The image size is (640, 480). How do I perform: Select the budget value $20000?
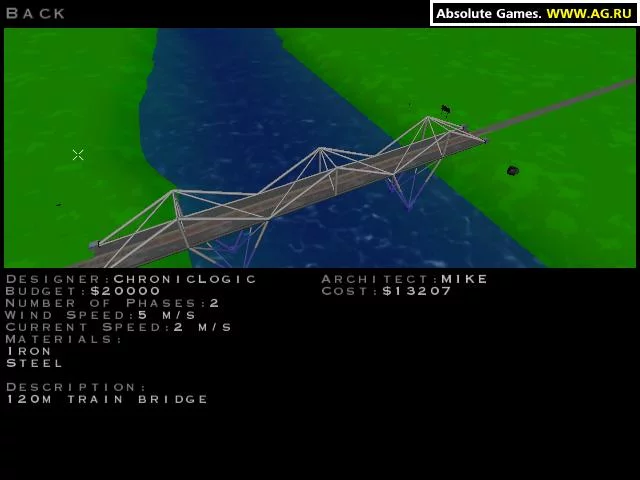125,291
